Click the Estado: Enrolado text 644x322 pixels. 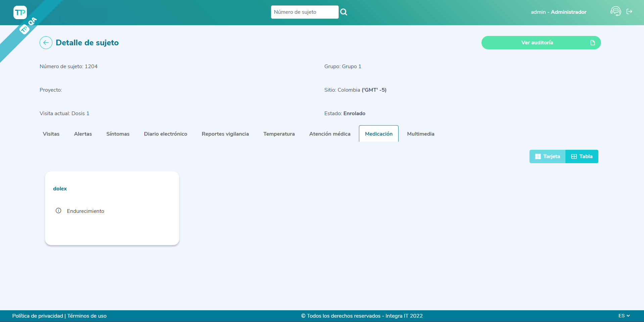coord(345,113)
